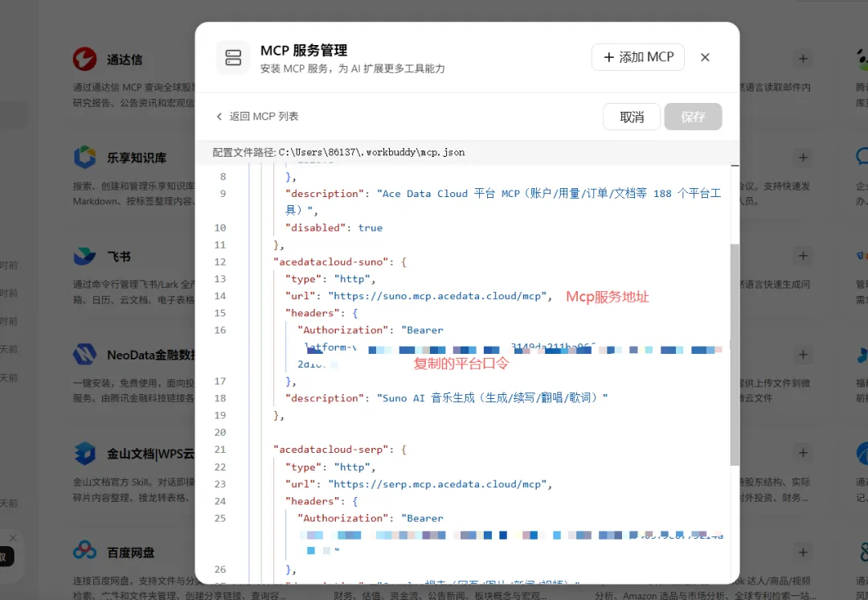The width and height of the screenshot is (868, 600).
Task: Click the 乐享知识库 title in background list
Action: pos(137,158)
